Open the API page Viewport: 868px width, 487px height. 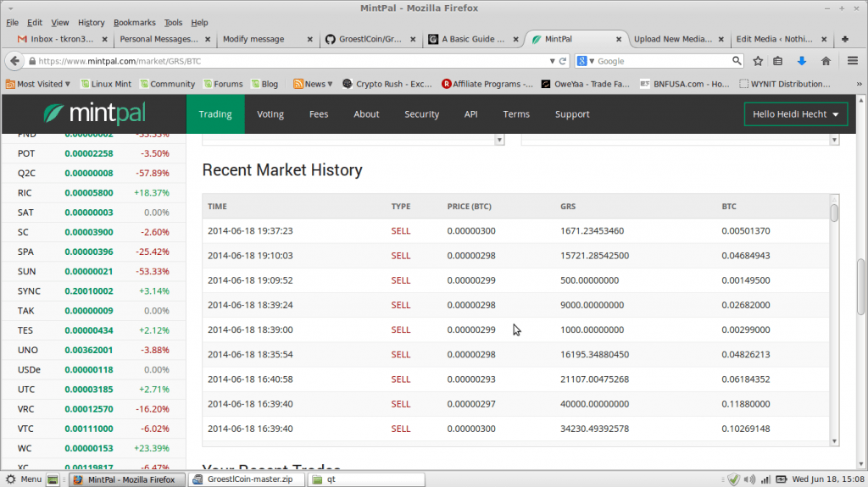tap(470, 114)
